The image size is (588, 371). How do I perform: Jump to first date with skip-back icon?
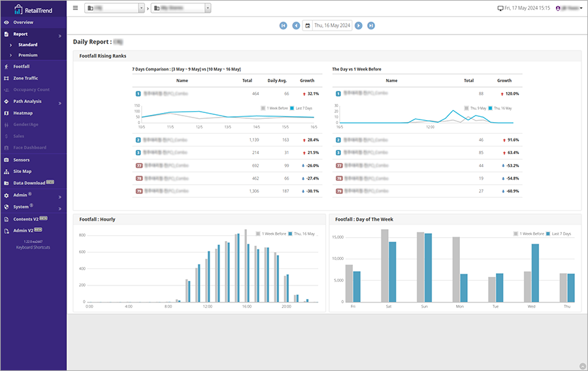283,25
